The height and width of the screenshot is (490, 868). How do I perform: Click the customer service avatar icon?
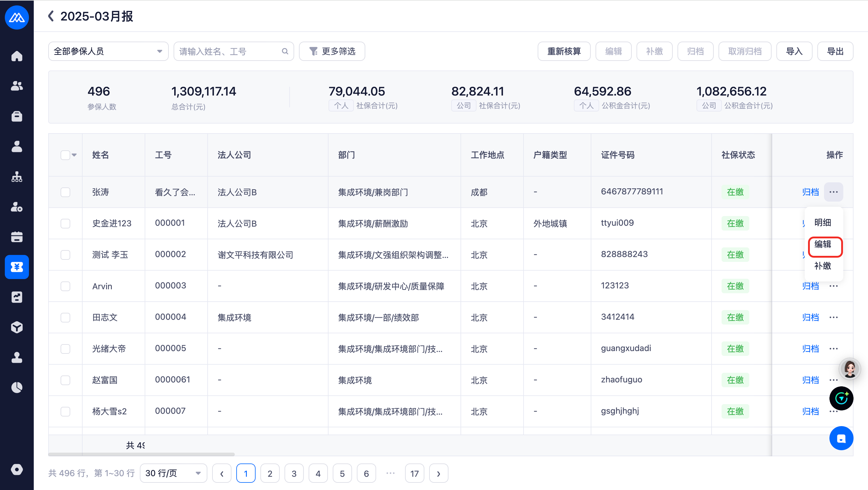click(850, 369)
